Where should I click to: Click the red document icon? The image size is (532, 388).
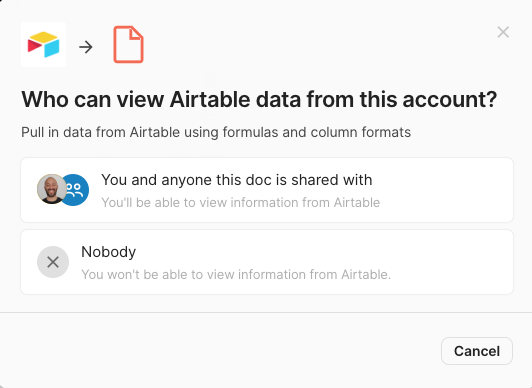[128, 44]
